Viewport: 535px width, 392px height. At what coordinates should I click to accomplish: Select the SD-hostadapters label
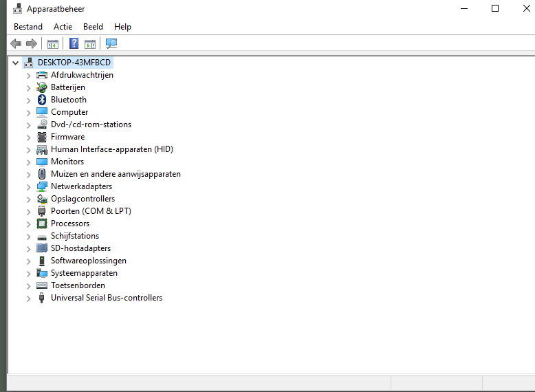(81, 248)
